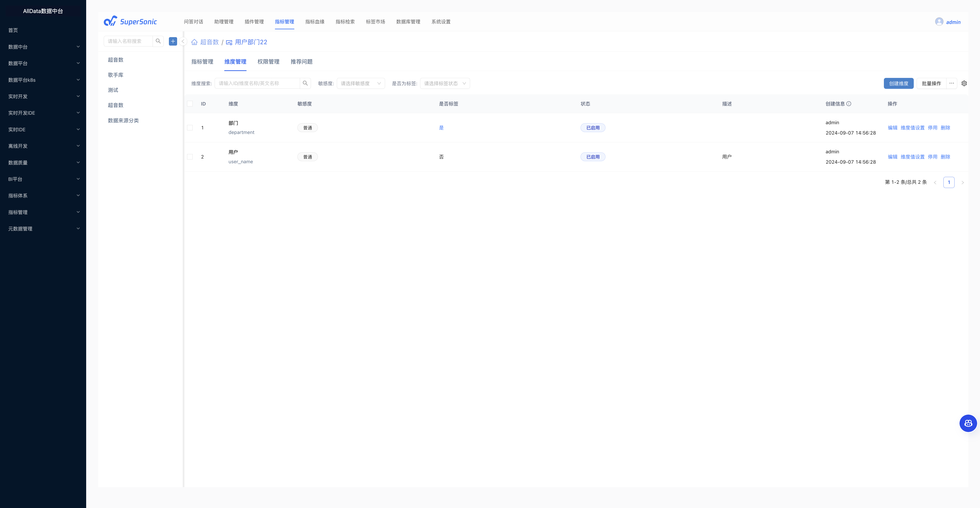This screenshot has height=508, width=980.
Task: Focus the 请输入名称搜索 input field
Action: 128,41
